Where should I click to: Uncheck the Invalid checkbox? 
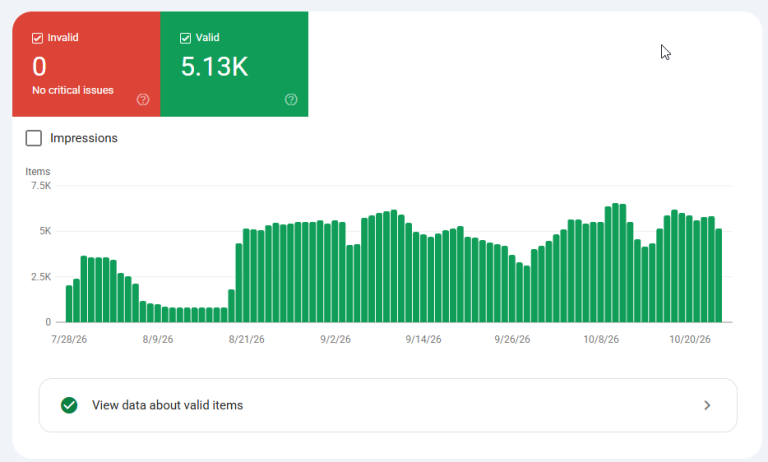37,38
